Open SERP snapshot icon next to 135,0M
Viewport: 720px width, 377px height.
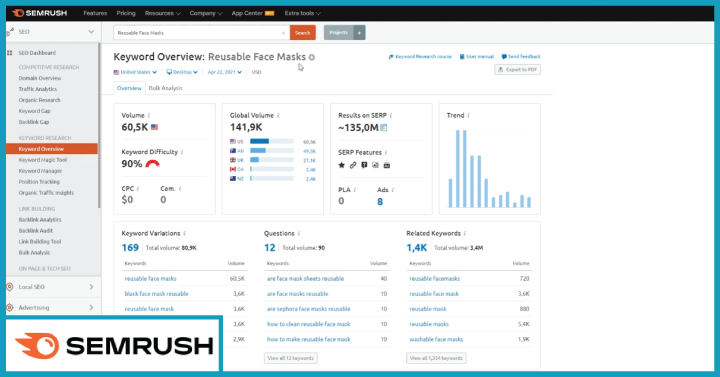click(x=384, y=128)
